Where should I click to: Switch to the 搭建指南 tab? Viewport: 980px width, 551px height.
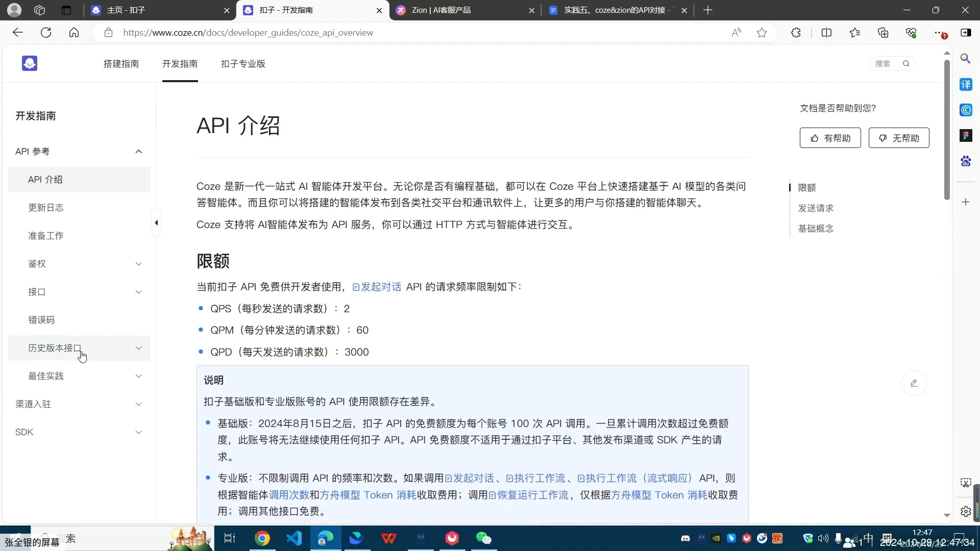point(121,64)
